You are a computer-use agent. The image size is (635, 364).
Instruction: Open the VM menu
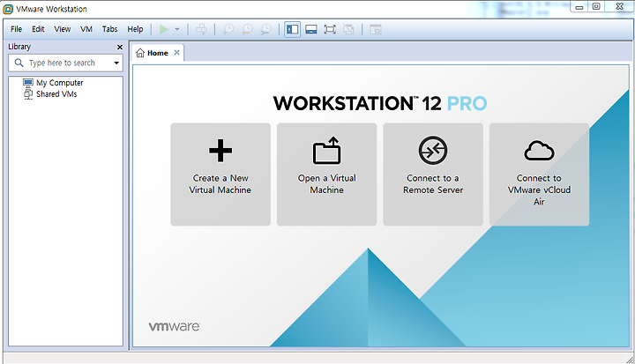click(86, 29)
